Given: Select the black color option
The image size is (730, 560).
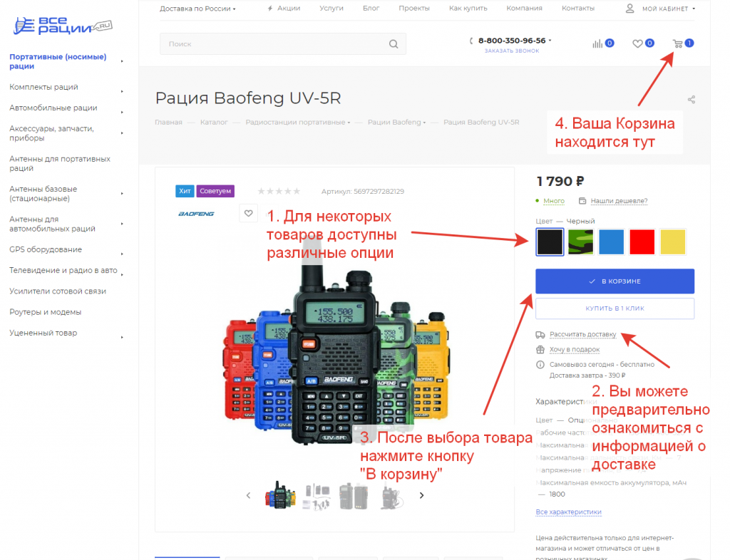Looking at the screenshot, I should (550, 242).
